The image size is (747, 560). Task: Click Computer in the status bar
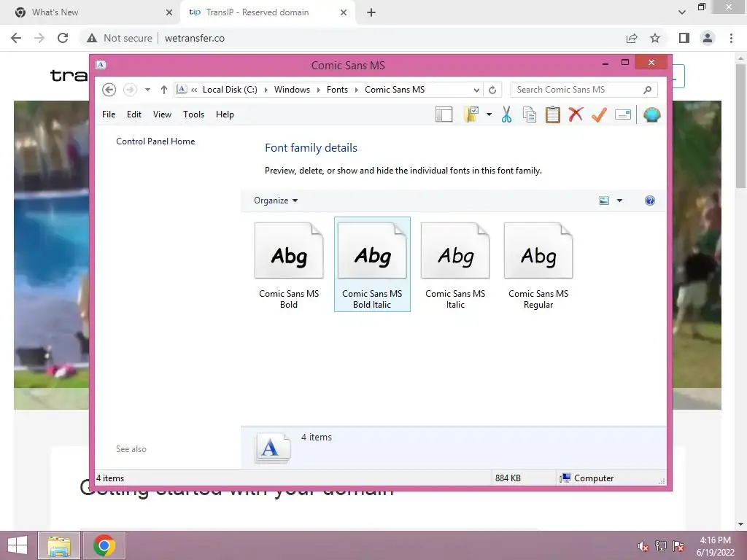[587, 478]
